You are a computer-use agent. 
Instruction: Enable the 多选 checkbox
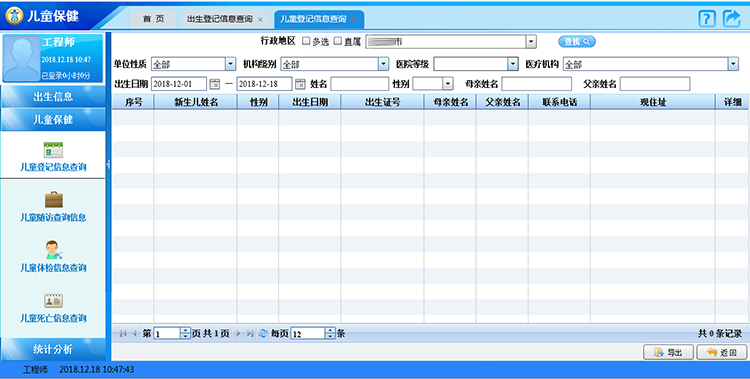tap(306, 41)
